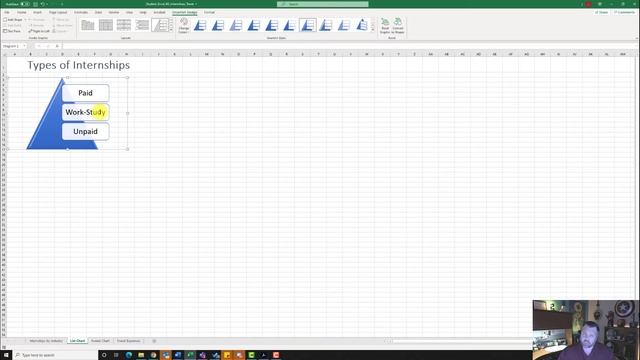Click the Types of Internships title text
640x360 pixels.
(x=79, y=65)
